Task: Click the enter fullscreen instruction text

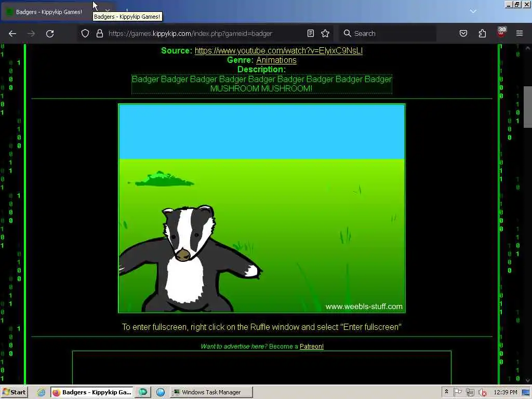Action: tap(262, 327)
